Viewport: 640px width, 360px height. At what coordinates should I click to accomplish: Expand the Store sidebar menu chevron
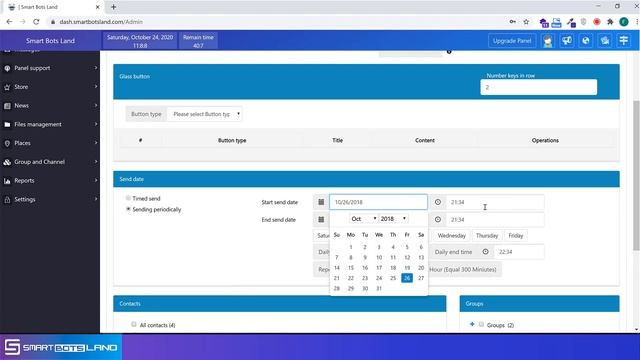[x=96, y=87]
